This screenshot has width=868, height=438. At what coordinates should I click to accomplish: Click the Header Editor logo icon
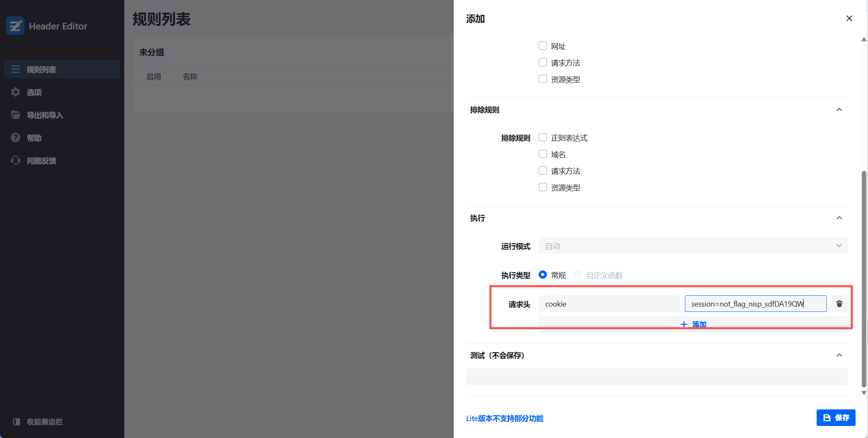[x=15, y=26]
